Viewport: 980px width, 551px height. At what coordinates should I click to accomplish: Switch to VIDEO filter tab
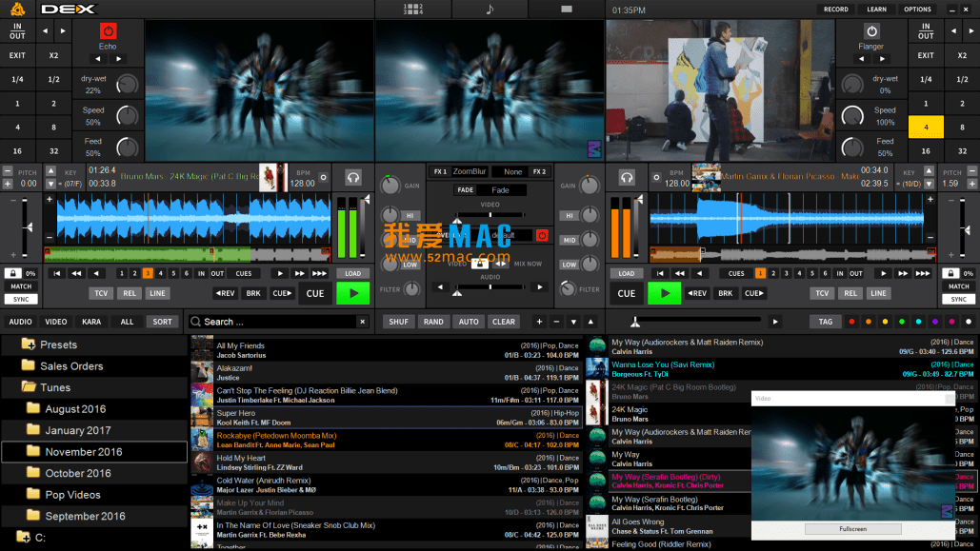tap(55, 322)
